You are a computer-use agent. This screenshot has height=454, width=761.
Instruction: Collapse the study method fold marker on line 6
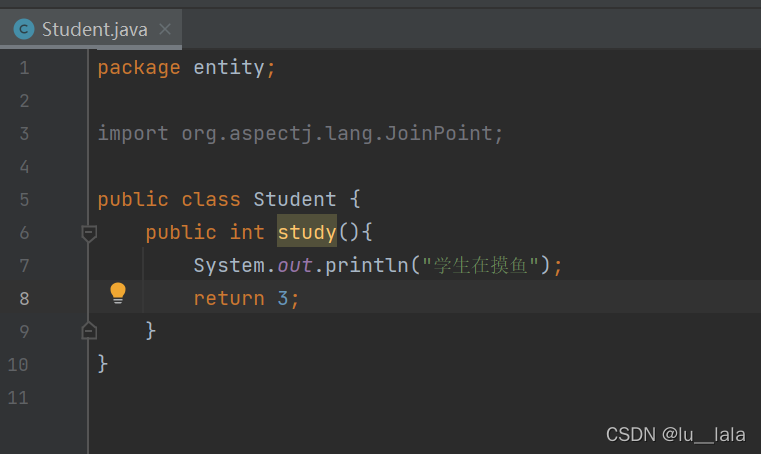pyautogui.click(x=89, y=234)
